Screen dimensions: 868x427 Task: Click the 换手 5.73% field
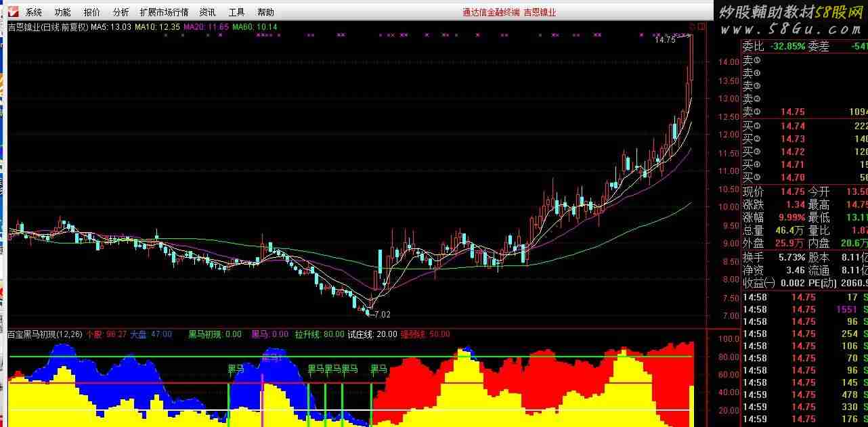pyautogui.click(x=774, y=257)
